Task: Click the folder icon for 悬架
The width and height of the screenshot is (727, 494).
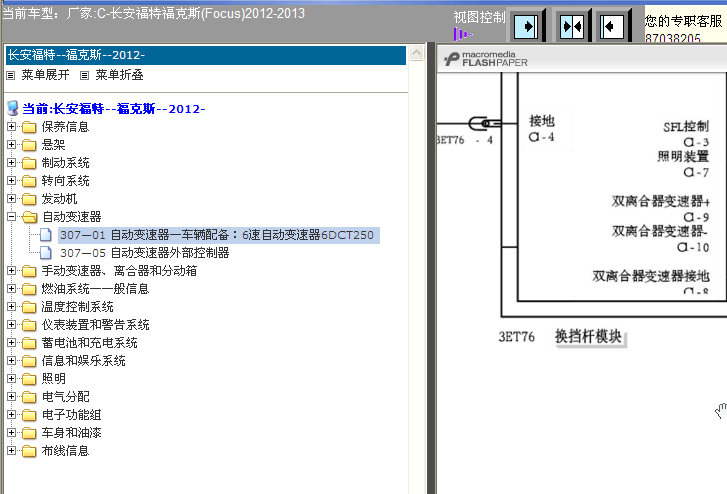Action: pos(29,145)
